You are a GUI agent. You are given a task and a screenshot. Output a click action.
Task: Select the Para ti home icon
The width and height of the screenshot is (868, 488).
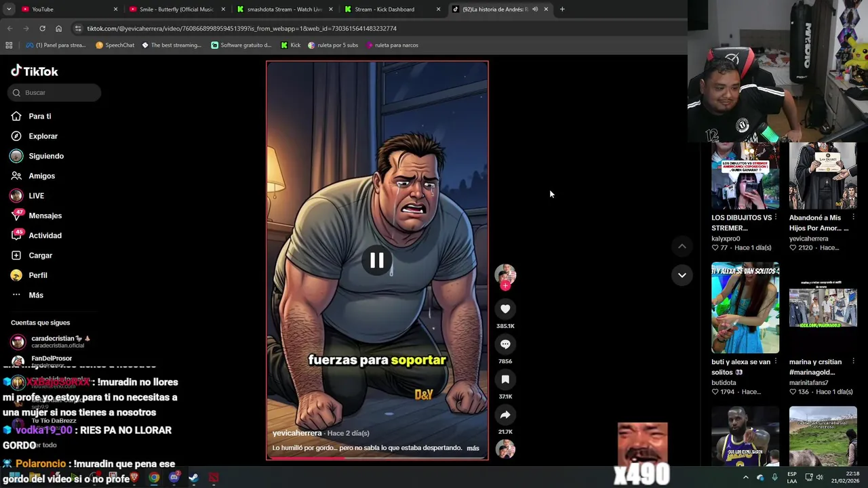[x=16, y=116]
